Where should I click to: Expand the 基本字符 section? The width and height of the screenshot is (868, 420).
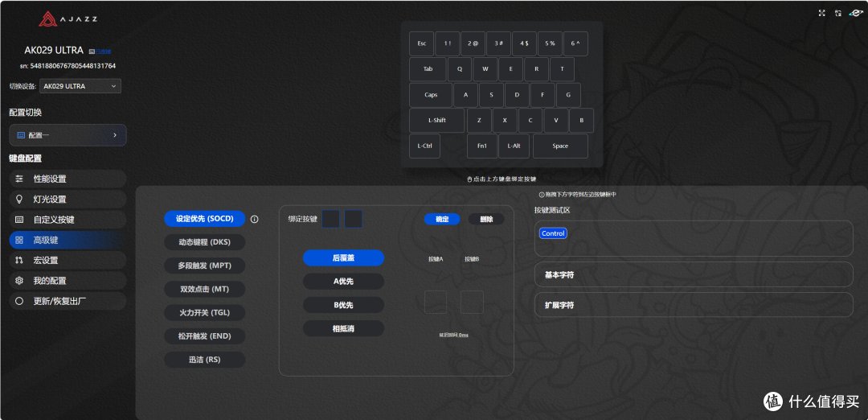694,274
